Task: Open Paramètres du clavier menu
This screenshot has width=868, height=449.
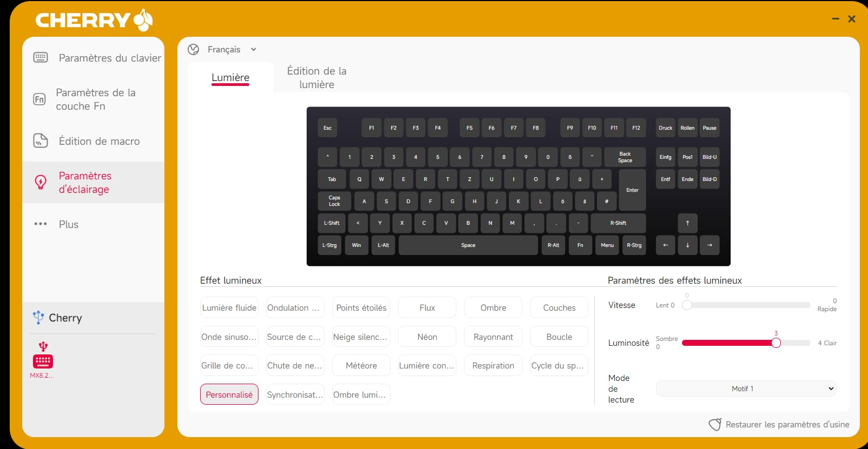Action: pos(93,58)
